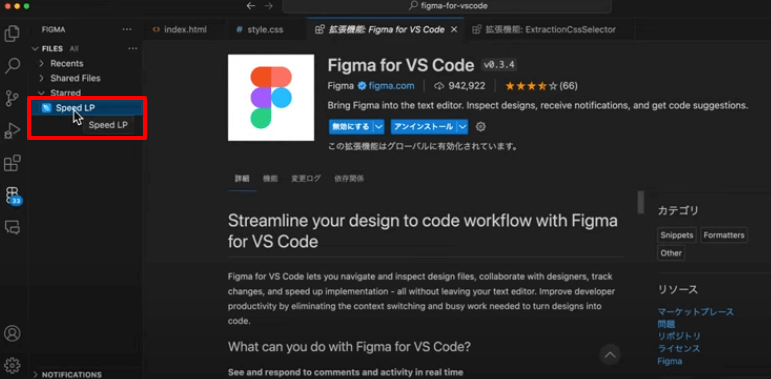Image resolution: width=771 pixels, height=379 pixels.
Task: Open the Explorer view in activity bar
Action: pyautogui.click(x=12, y=33)
